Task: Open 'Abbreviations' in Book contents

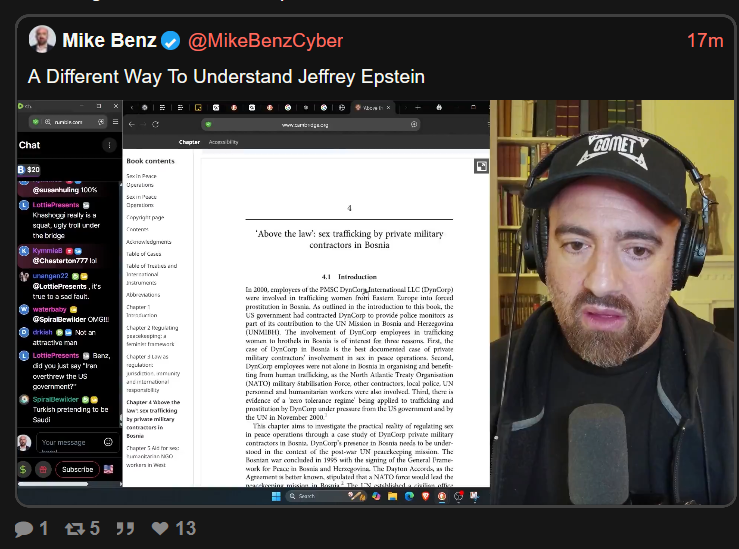Action: coord(143,295)
